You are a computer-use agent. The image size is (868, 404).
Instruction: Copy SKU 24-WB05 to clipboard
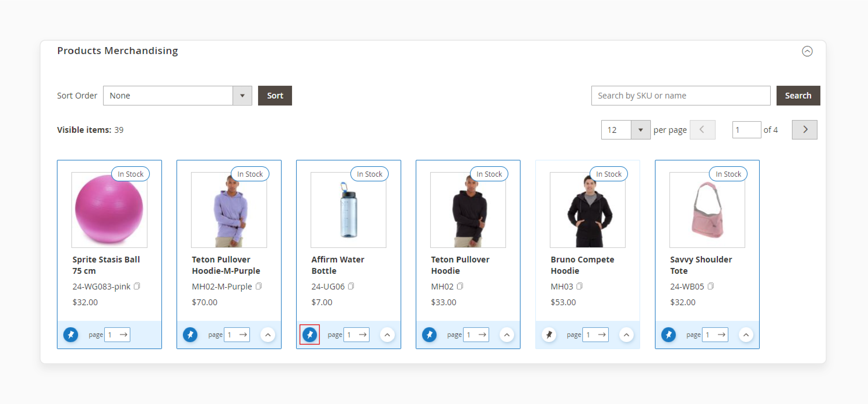point(711,286)
